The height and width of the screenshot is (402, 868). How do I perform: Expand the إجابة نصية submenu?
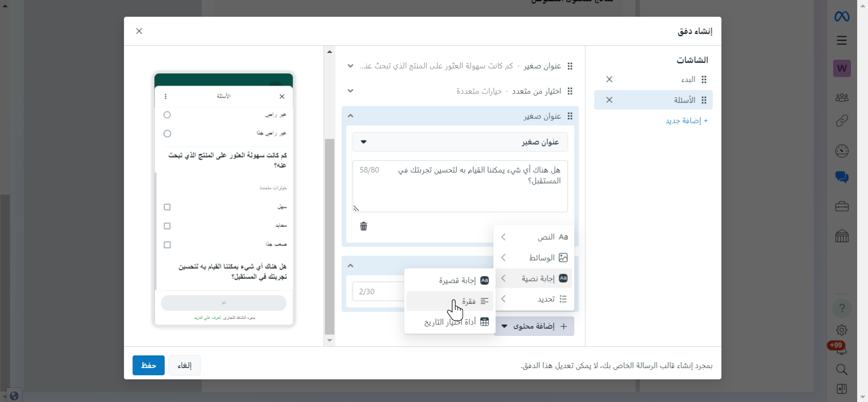pyautogui.click(x=533, y=279)
